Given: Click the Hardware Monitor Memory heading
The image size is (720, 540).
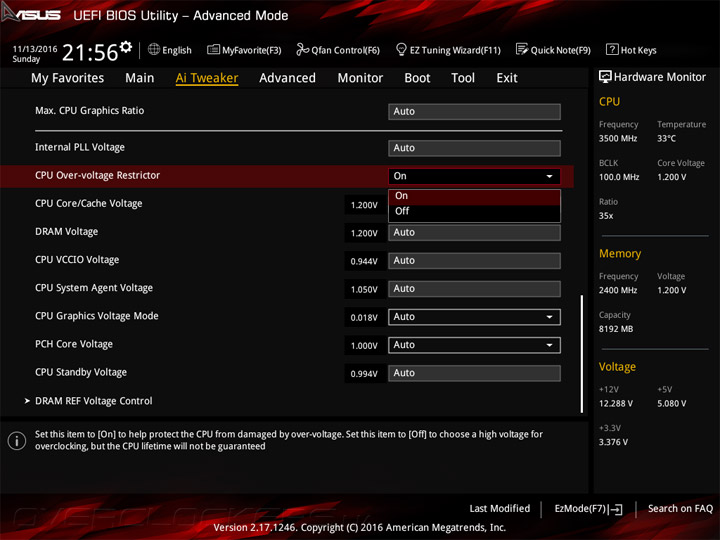Looking at the screenshot, I should click(x=620, y=253).
